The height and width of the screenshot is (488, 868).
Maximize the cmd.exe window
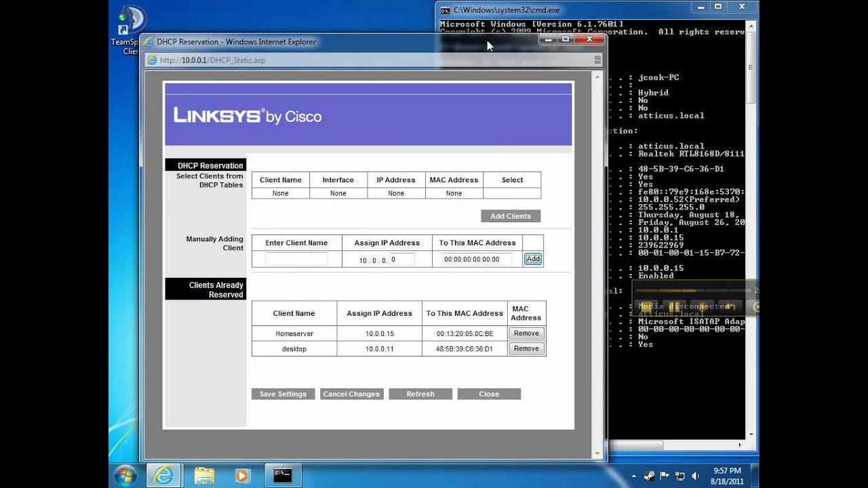tap(718, 7)
